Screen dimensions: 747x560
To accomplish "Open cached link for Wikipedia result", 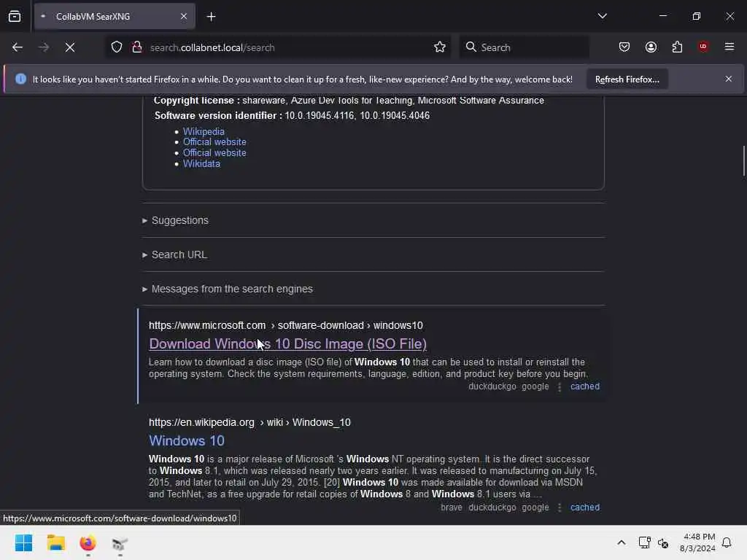I will (x=585, y=507).
